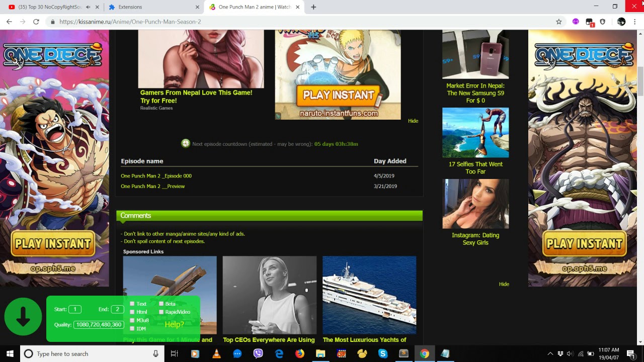Viewport: 644px width, 362px height.
Task: Open Gamers From Nepal ad link
Action: (x=196, y=97)
